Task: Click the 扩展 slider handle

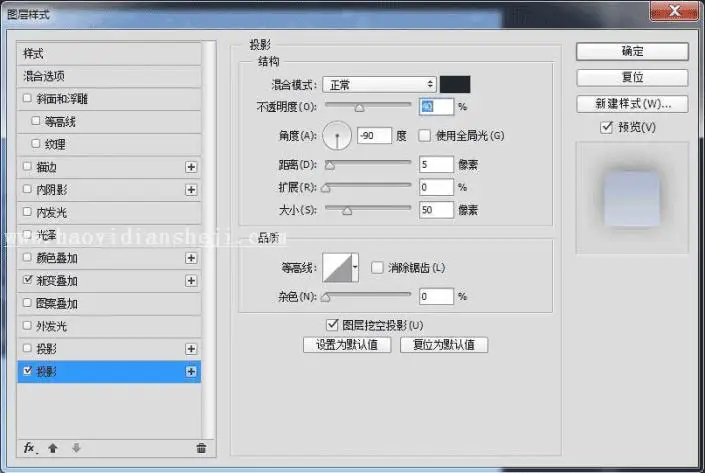Action: pos(326,188)
